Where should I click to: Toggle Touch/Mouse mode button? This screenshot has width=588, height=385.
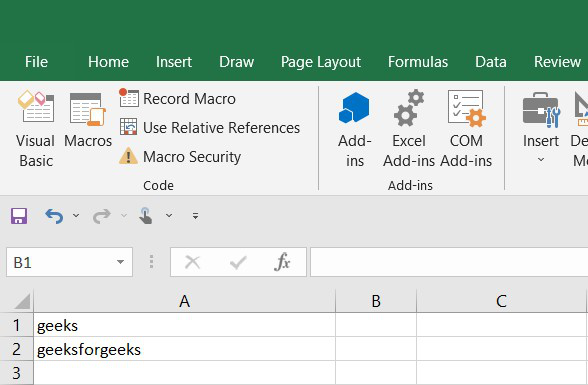(146, 216)
